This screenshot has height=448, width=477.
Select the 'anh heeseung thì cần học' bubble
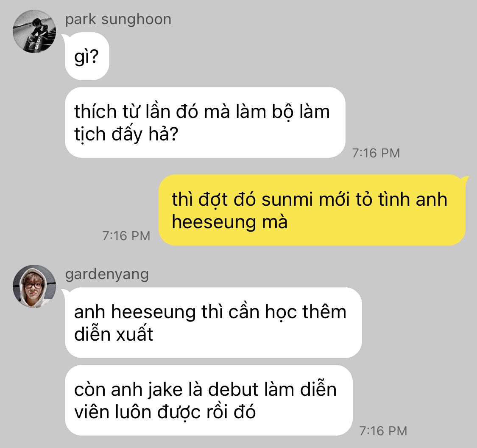(213, 322)
